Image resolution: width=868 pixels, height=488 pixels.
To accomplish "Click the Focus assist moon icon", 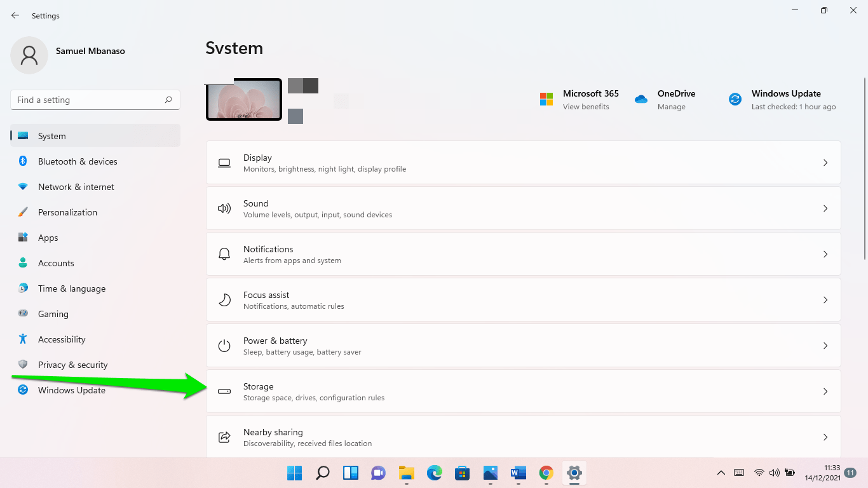I will [x=224, y=300].
